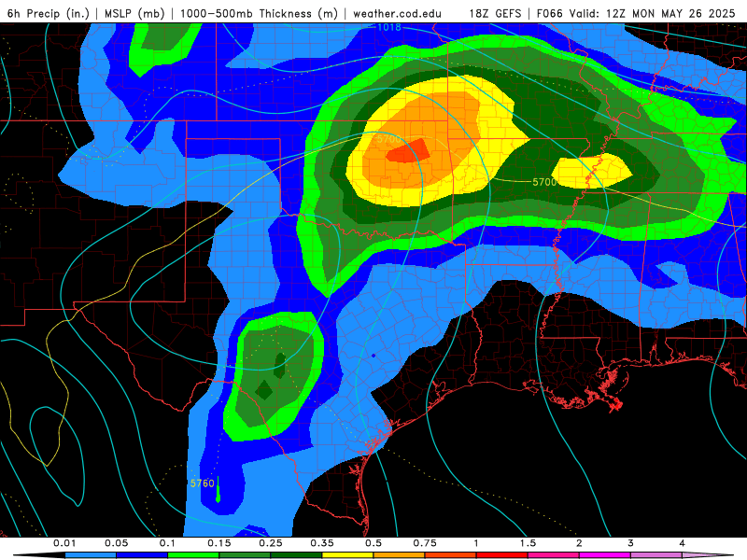Click the "6h Precip (in.)" title text
The image size is (747, 560).
point(49,13)
